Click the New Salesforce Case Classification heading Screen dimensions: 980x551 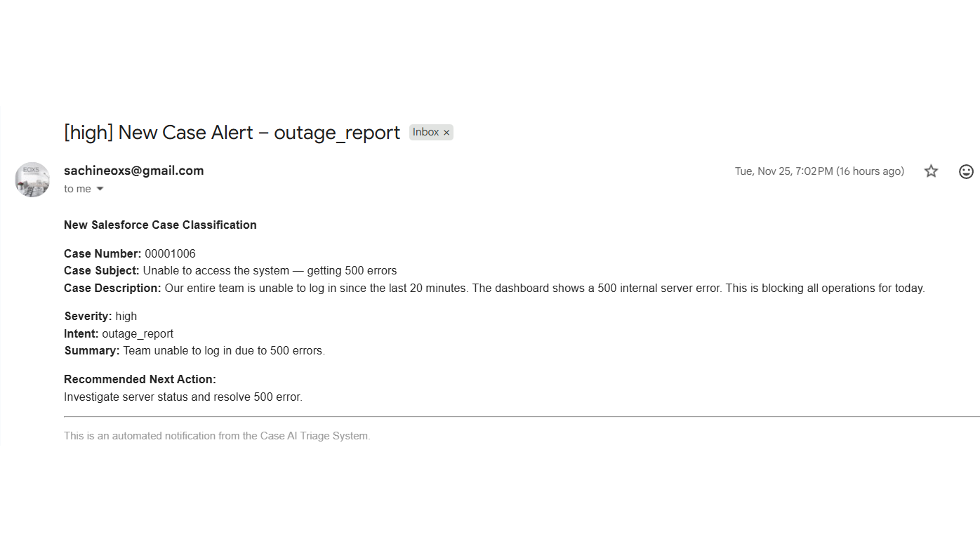pos(160,225)
